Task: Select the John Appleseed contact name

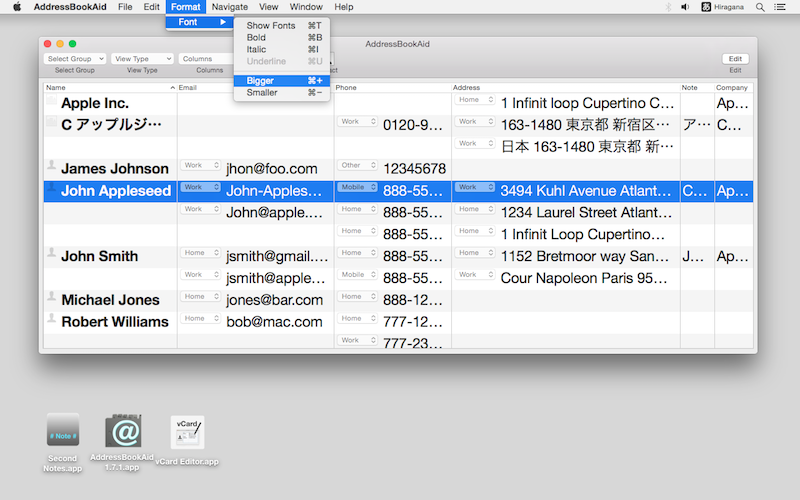Action: 116,191
